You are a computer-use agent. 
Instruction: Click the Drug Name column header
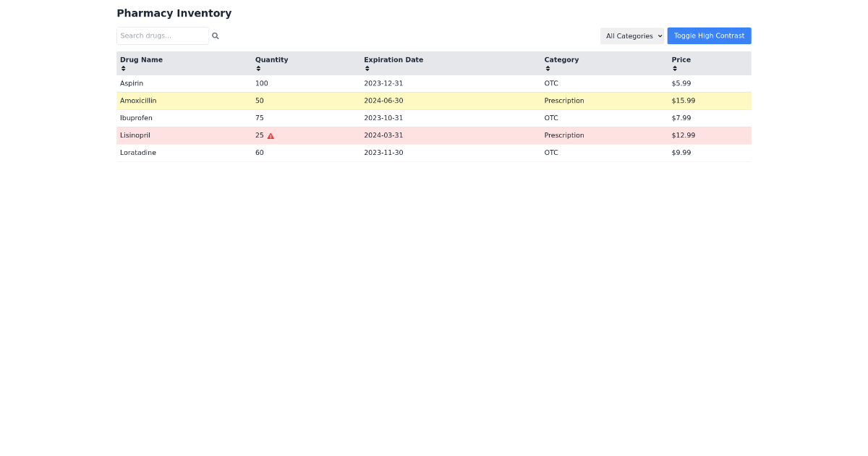click(x=141, y=60)
